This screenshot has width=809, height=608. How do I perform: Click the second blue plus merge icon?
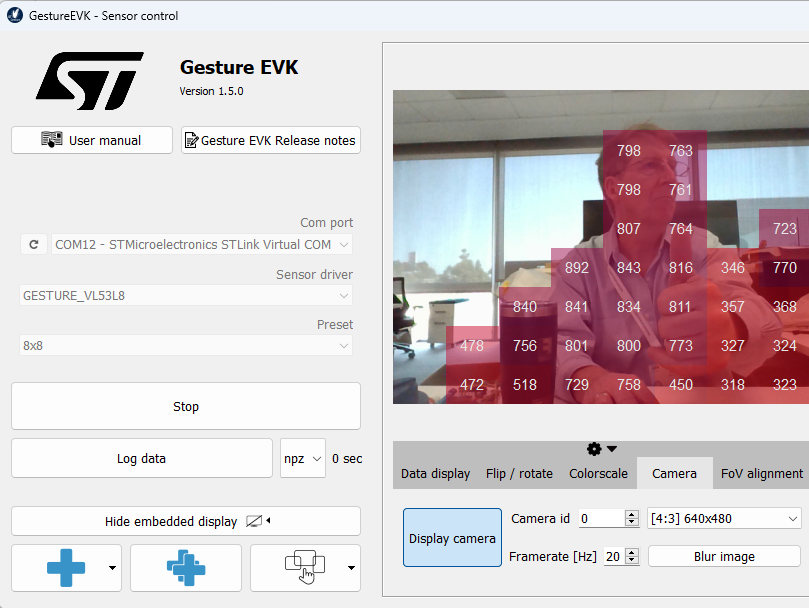point(185,567)
